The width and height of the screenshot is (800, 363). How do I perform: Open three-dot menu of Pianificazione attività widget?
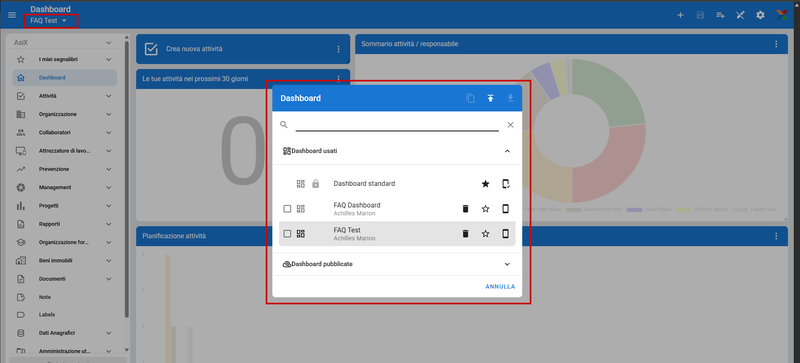pyautogui.click(x=776, y=236)
